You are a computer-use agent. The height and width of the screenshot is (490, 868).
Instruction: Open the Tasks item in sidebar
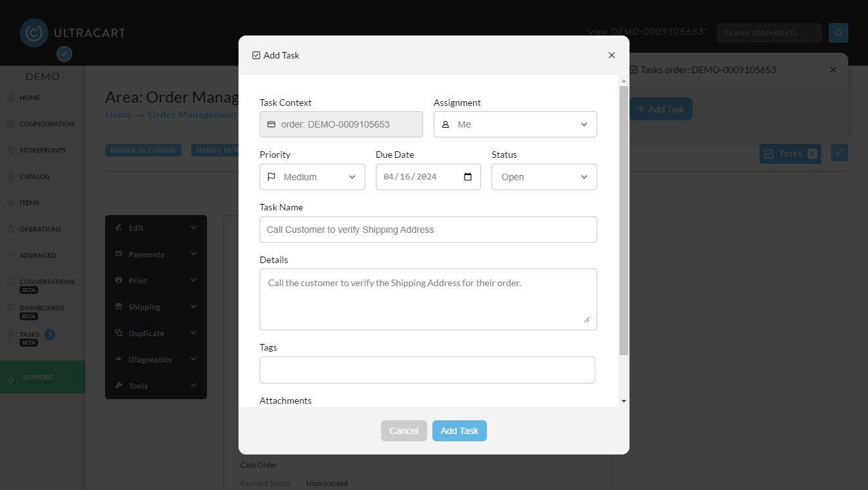tap(30, 335)
